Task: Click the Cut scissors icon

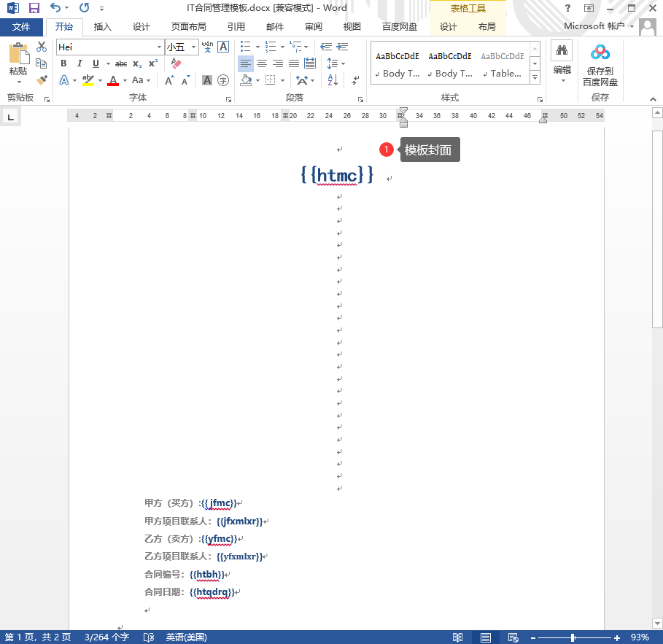Action: tap(42, 47)
